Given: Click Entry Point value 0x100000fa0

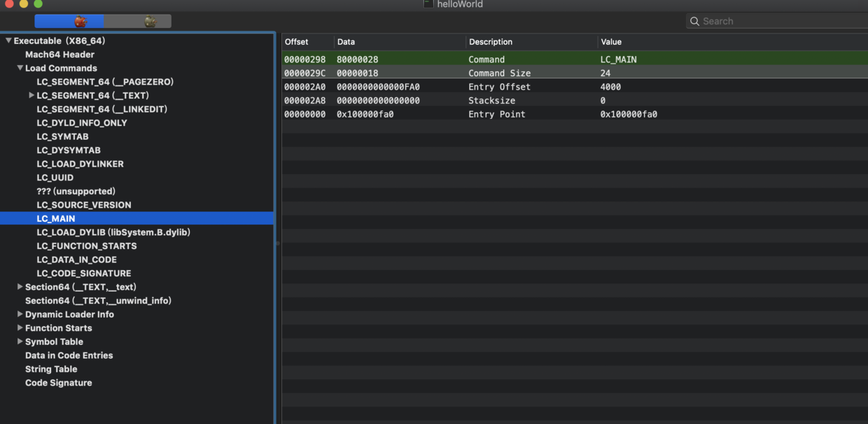Looking at the screenshot, I should point(629,114).
